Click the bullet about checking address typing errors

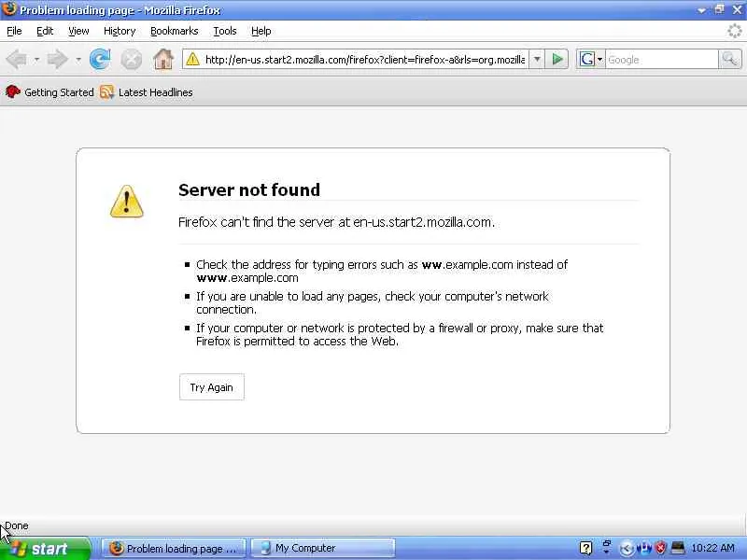382,271
